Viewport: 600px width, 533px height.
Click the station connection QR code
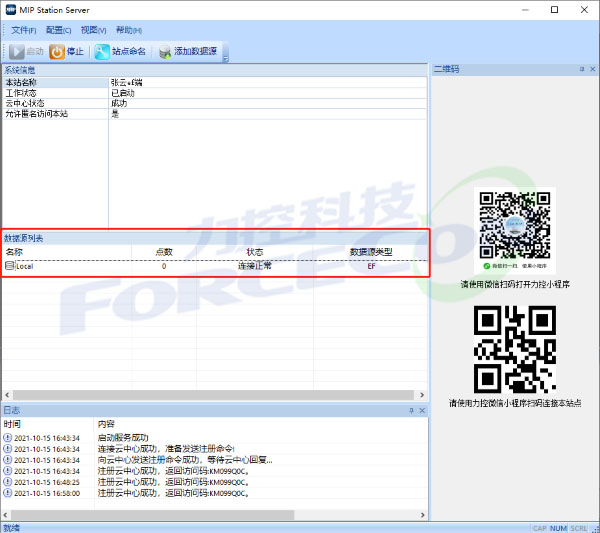(515, 349)
